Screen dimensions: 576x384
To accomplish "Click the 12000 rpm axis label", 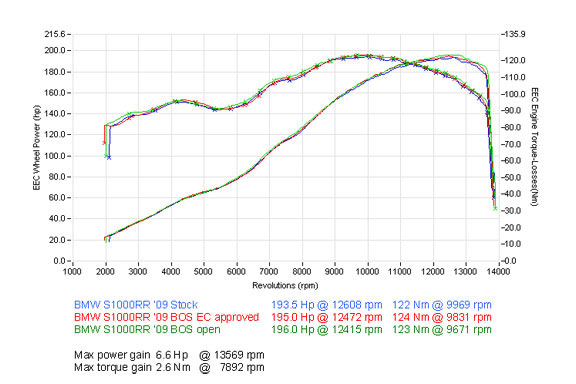I will pos(433,272).
